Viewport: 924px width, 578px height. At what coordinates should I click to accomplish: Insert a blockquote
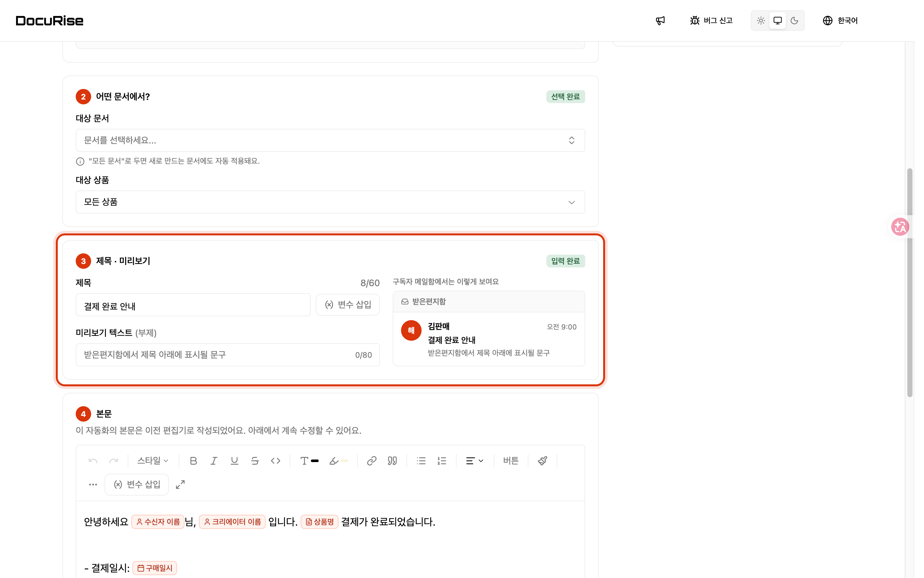point(392,461)
